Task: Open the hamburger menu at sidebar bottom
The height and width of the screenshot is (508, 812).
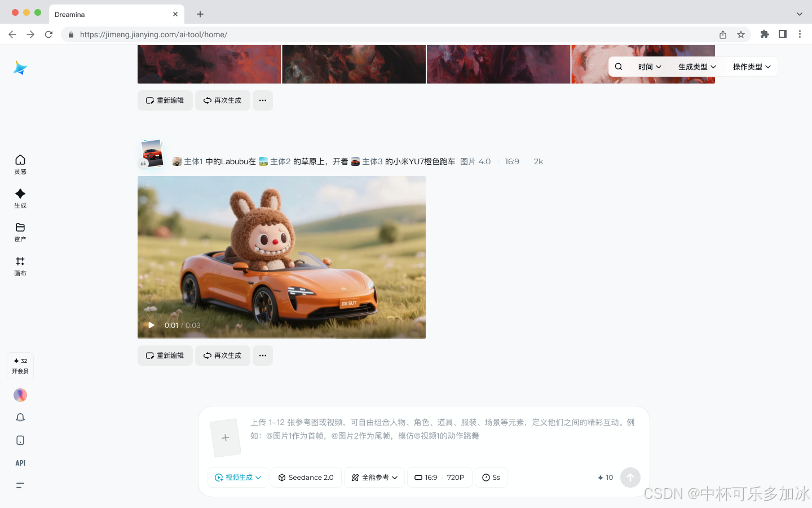Action: [x=20, y=485]
